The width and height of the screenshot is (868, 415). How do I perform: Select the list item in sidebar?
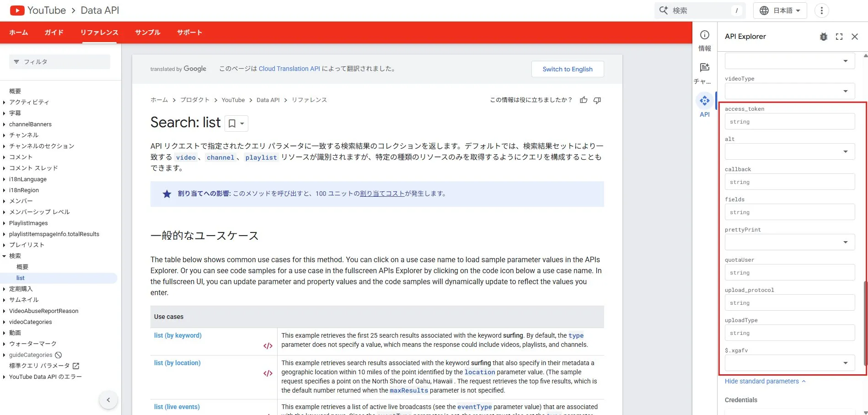(59, 278)
